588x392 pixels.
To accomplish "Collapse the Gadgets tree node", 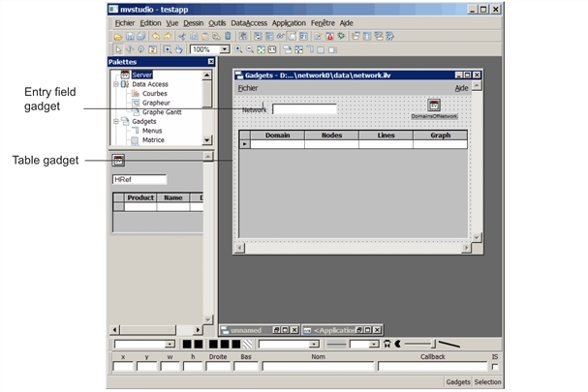I will tap(115, 121).
